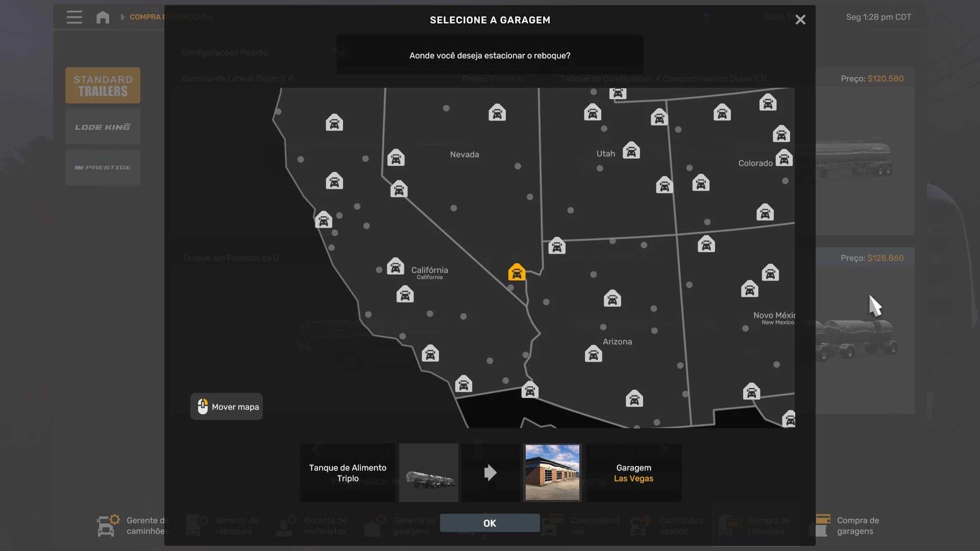Close the garage selection dialog

pos(800,20)
